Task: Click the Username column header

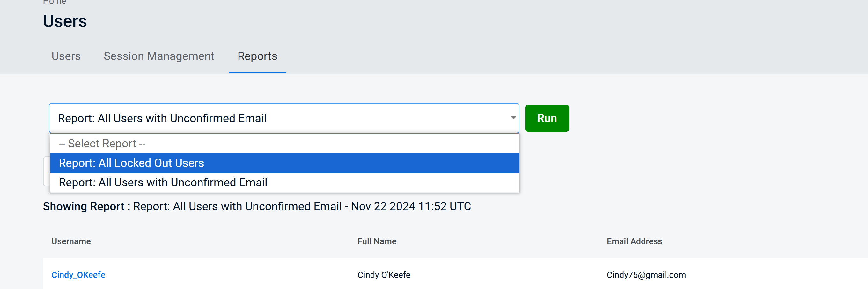Action: coord(71,241)
